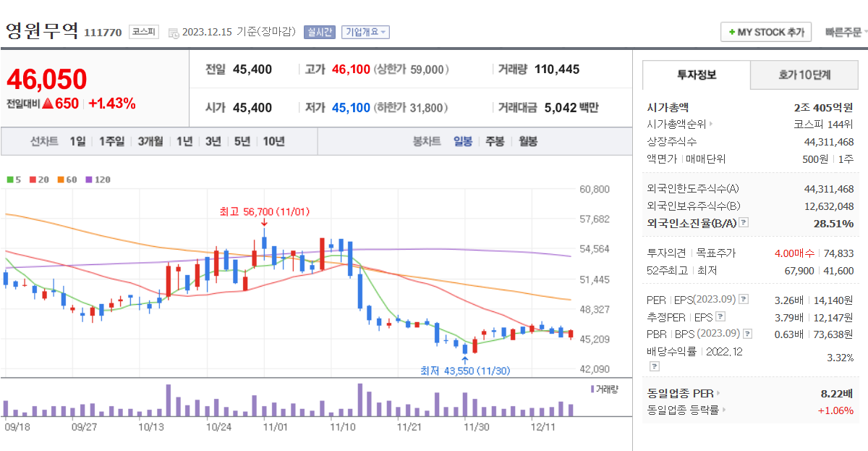Click the 영원무역 stock name heading
The image size is (868, 451).
point(42,30)
